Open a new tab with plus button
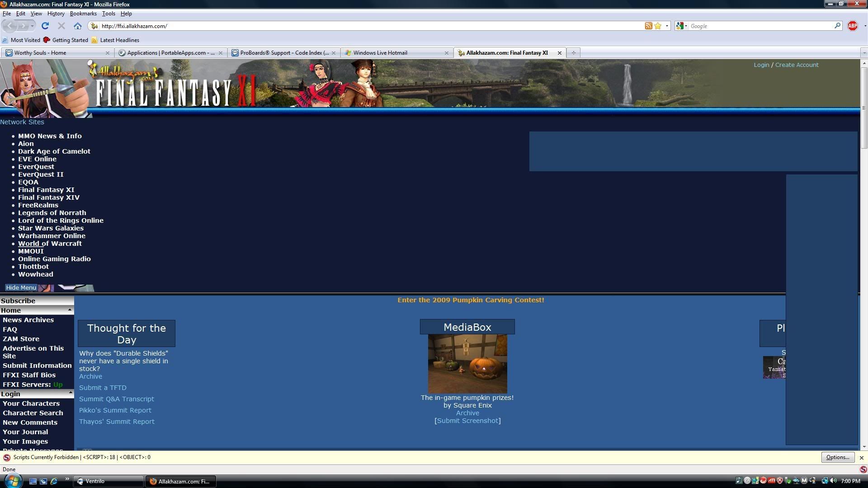The image size is (868, 488). click(x=573, y=53)
